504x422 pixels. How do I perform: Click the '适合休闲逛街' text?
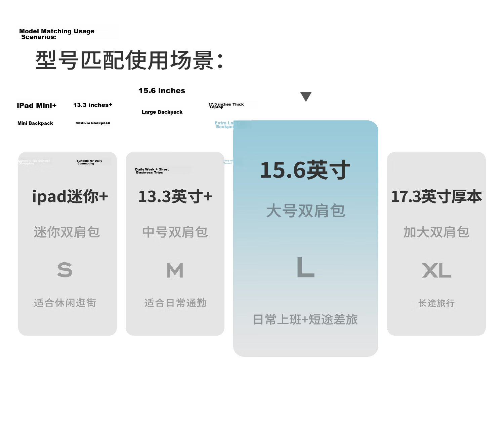(65, 303)
